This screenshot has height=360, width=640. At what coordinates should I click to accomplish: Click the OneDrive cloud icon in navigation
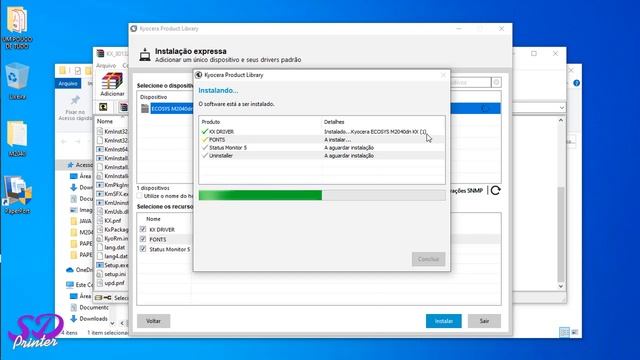(x=70, y=270)
